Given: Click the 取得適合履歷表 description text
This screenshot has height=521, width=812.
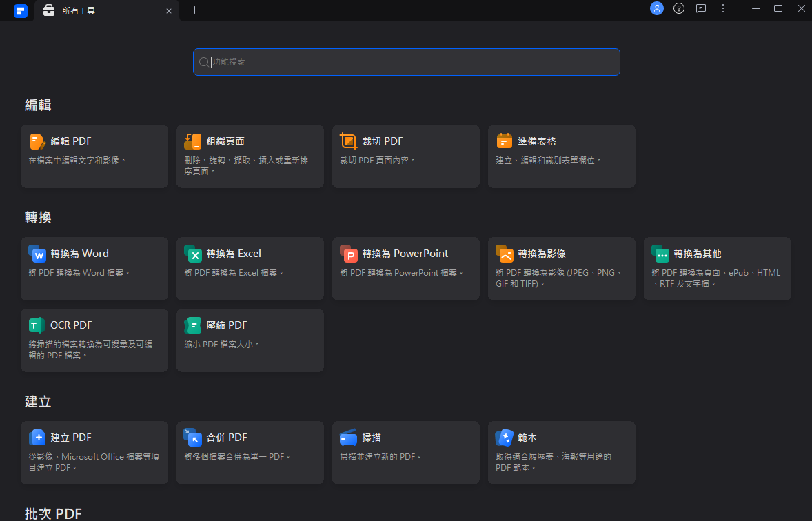Looking at the screenshot, I should pos(554,462).
